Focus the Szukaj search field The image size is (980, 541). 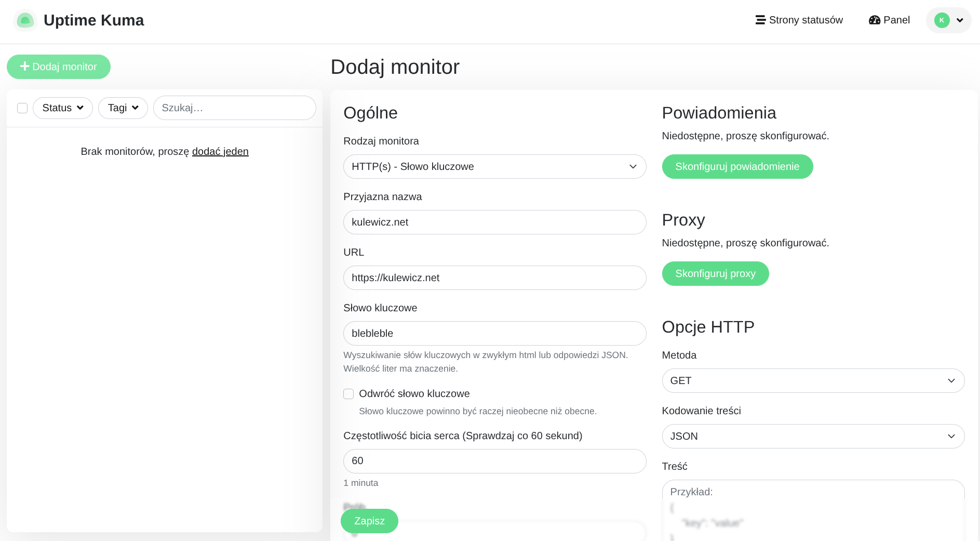click(235, 108)
